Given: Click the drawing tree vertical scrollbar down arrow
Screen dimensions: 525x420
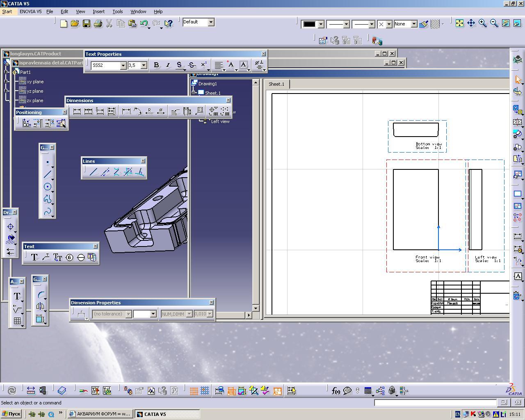Looking at the screenshot, I should point(256,308).
